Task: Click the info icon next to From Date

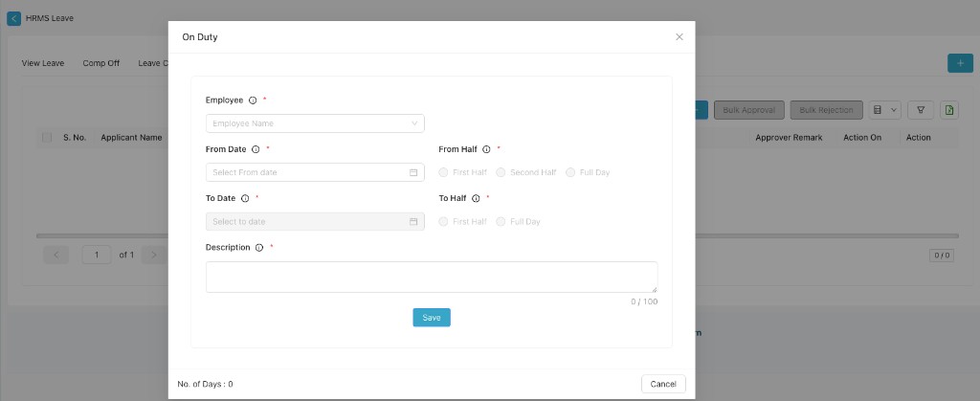Action: click(x=255, y=149)
